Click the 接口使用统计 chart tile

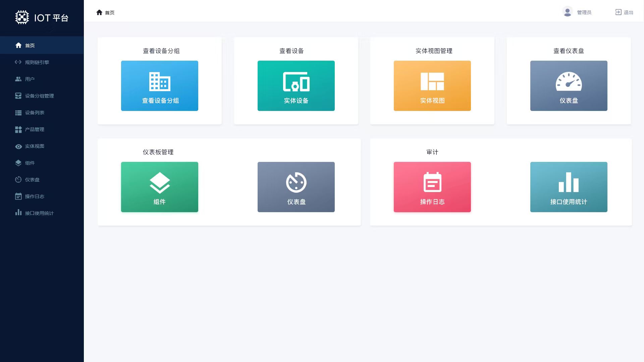pos(569,187)
